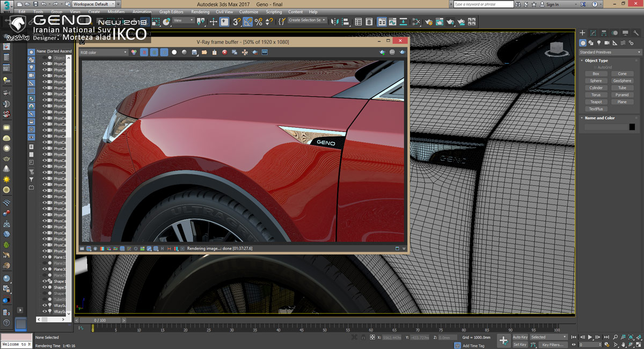Select the Helpers category icon
This screenshot has width=644, height=349.
pyautogui.click(x=615, y=43)
